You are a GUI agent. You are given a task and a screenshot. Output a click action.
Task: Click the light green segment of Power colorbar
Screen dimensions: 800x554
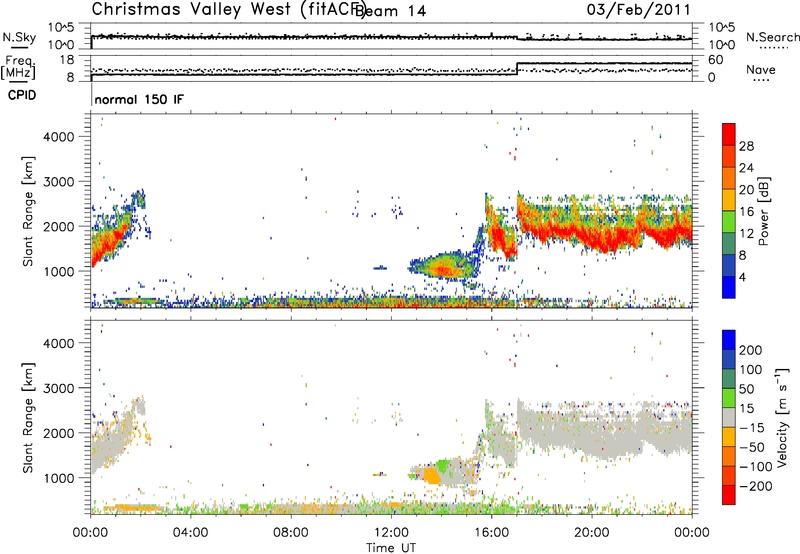coord(729,222)
